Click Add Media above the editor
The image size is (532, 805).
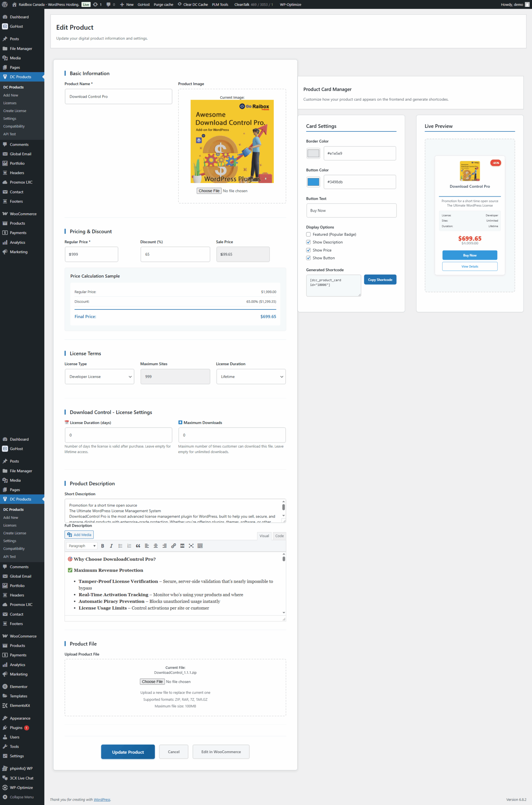pyautogui.click(x=79, y=534)
